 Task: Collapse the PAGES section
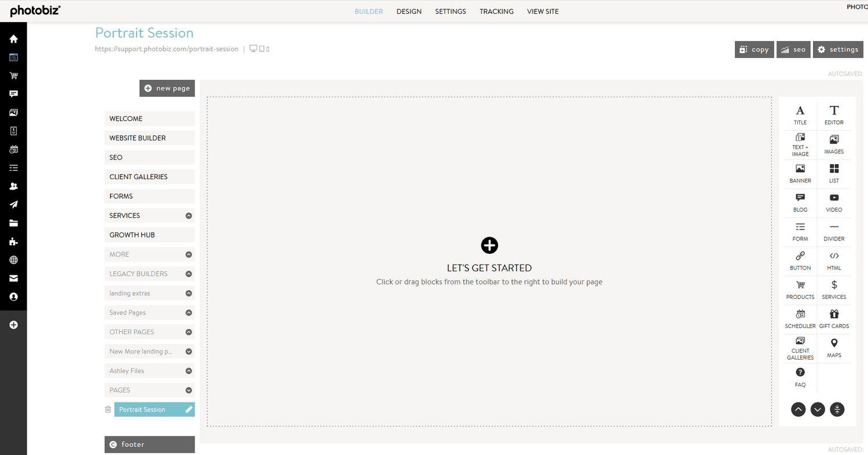[x=188, y=390]
